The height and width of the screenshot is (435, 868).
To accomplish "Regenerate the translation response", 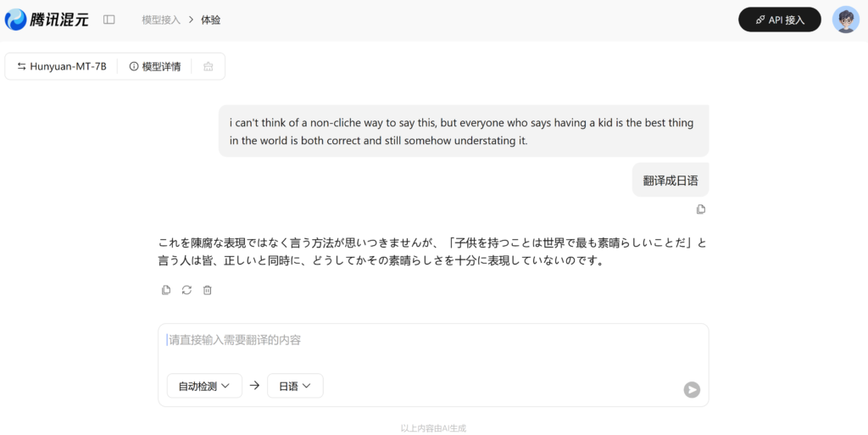I will click(x=186, y=290).
